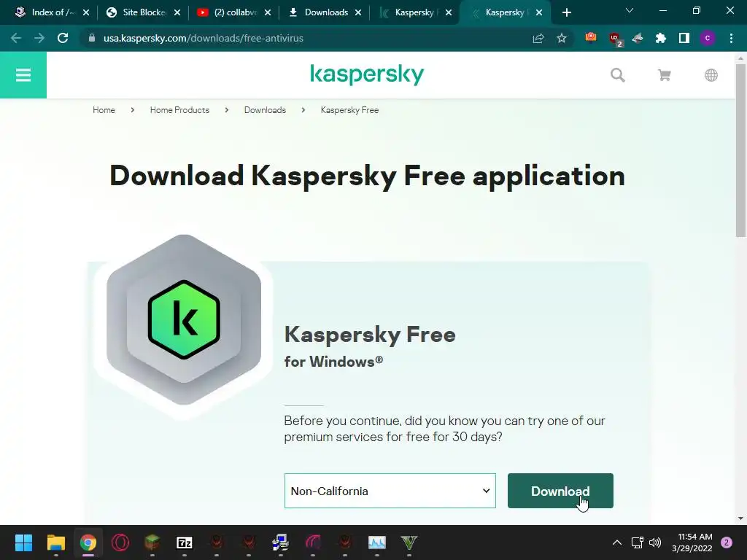This screenshot has height=560, width=747.
Task: Click the address bar URL field
Action: point(305,38)
